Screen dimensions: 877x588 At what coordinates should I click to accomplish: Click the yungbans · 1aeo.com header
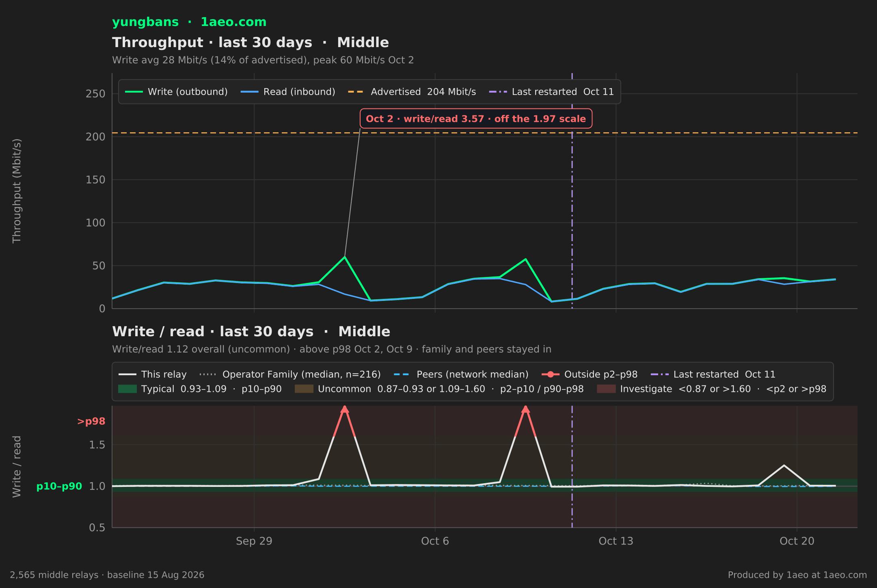[189, 22]
